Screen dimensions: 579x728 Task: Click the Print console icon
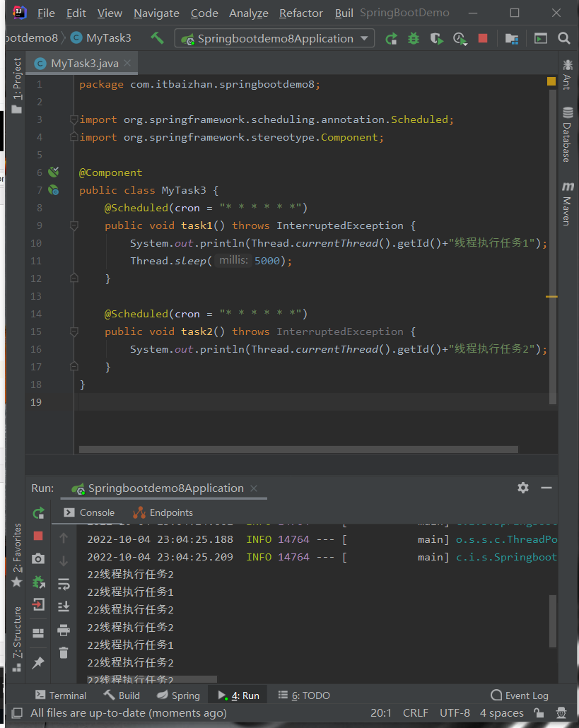pos(64,630)
